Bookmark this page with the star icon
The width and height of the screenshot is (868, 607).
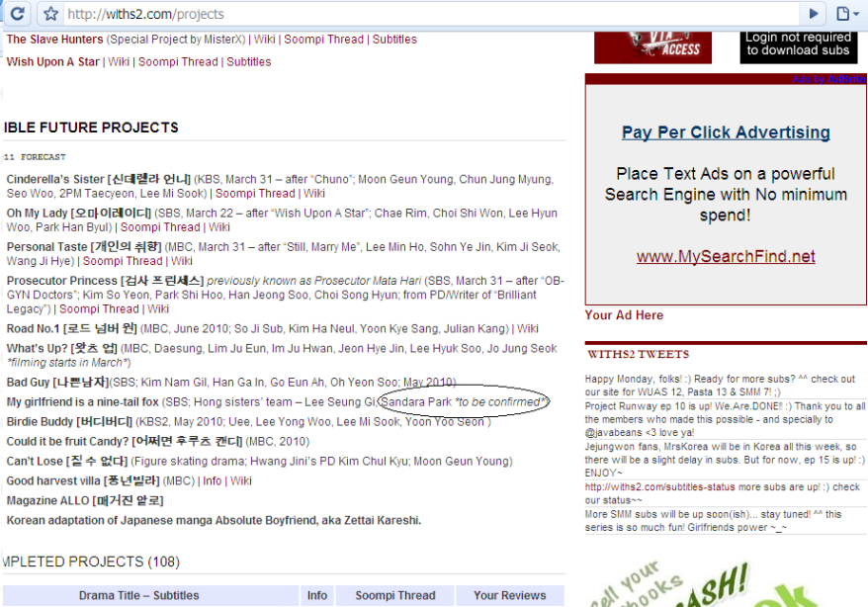(50, 14)
